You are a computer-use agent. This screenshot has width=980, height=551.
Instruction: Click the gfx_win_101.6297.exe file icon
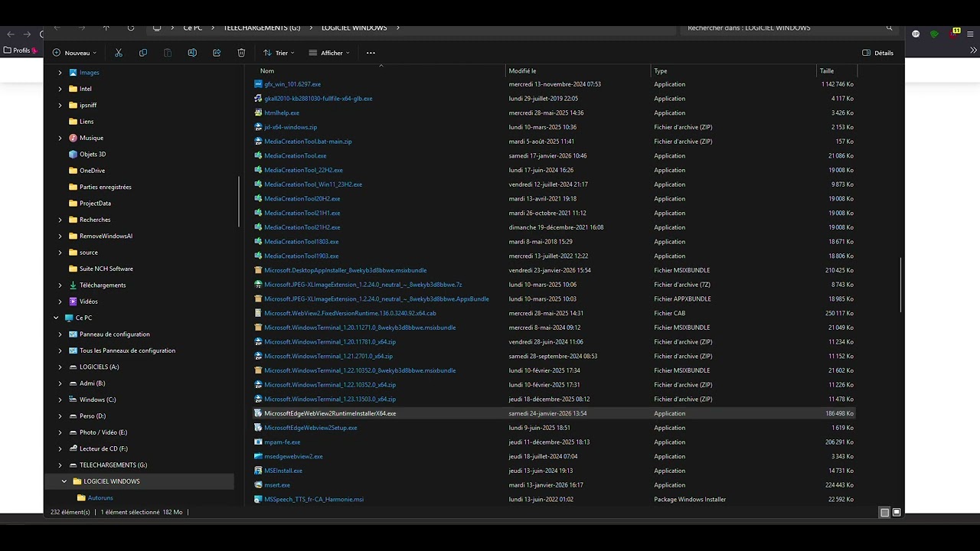258,84
